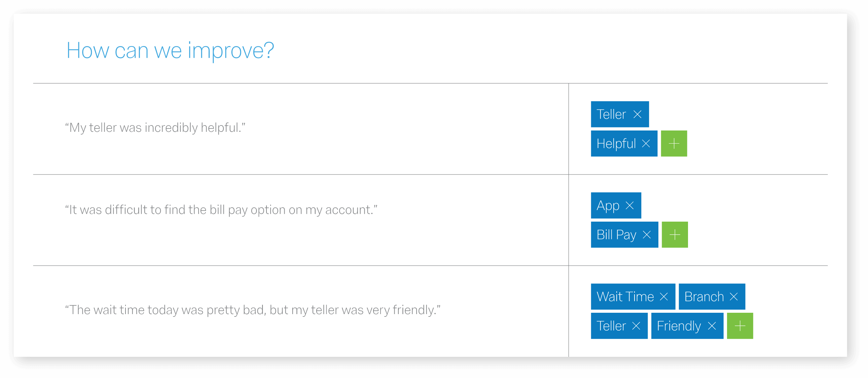
Task: Click the Branch tag label
Action: coord(704,297)
